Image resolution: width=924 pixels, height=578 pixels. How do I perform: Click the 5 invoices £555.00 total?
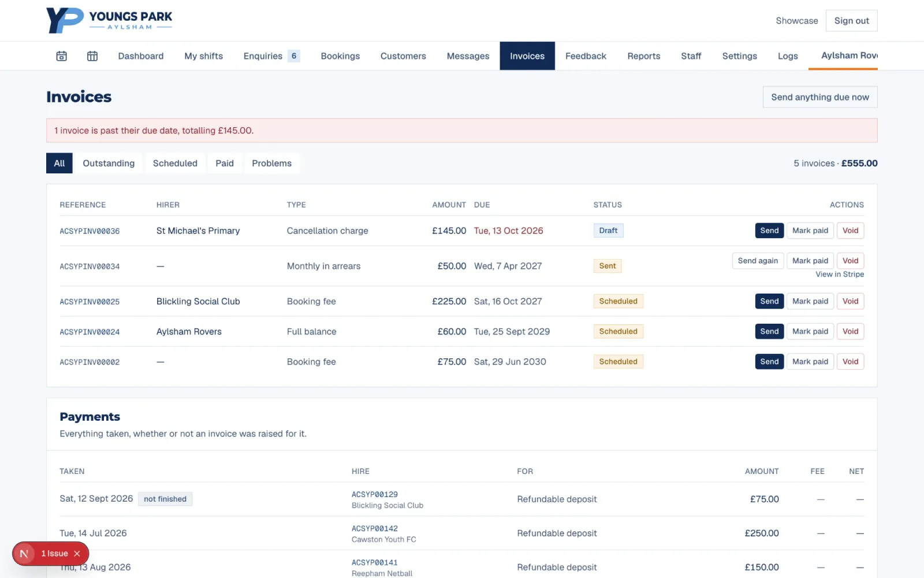pos(835,163)
